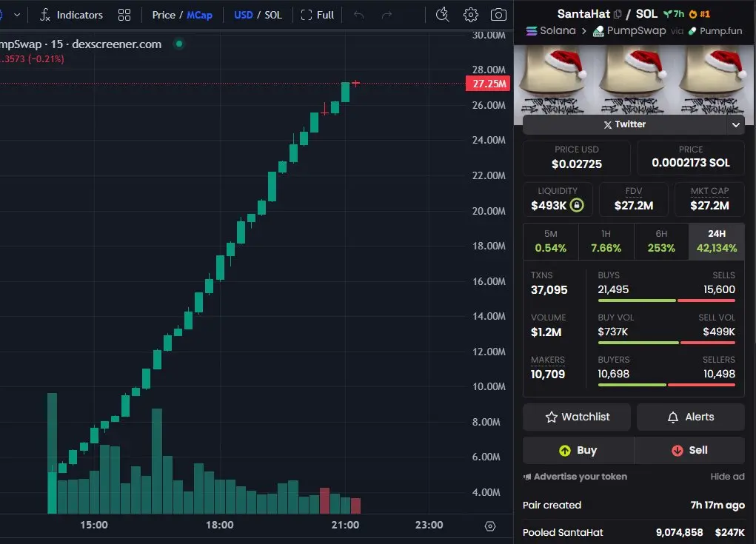This screenshot has width=756, height=544.
Task: Click the FDV $27.2M box
Action: point(634,199)
